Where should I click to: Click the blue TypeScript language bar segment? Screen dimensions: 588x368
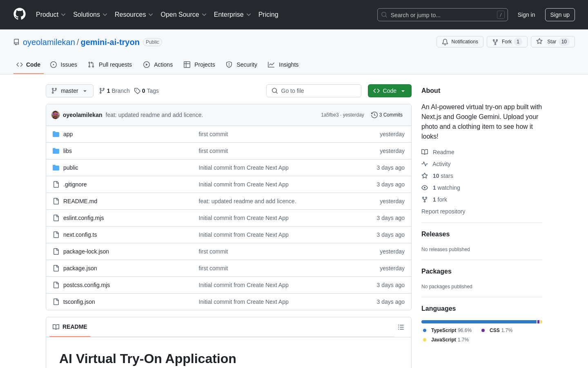pyautogui.click(x=479, y=322)
